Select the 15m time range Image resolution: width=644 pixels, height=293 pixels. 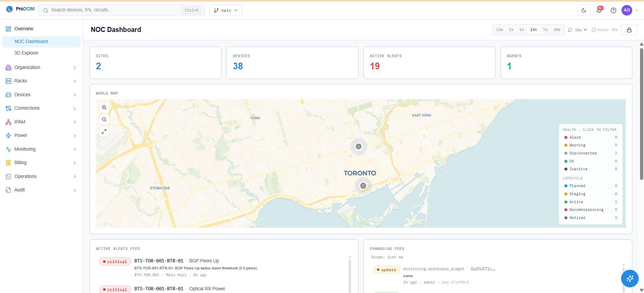point(500,30)
